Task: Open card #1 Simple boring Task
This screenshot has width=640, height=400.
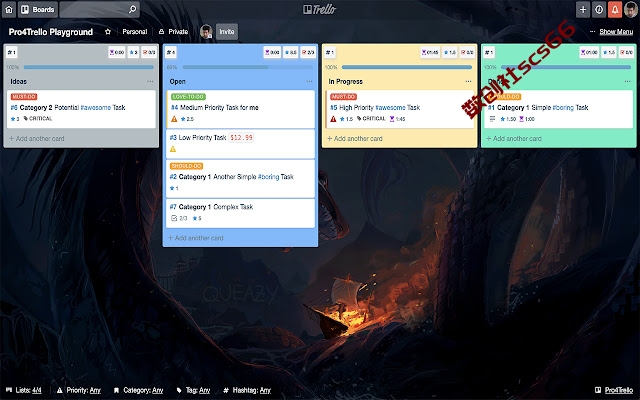Action: pyautogui.click(x=558, y=109)
